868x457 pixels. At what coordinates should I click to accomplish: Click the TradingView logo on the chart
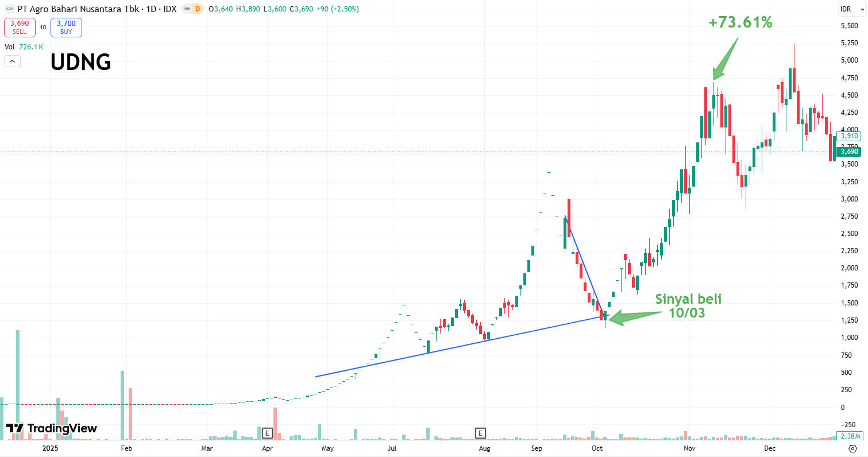tap(52, 428)
